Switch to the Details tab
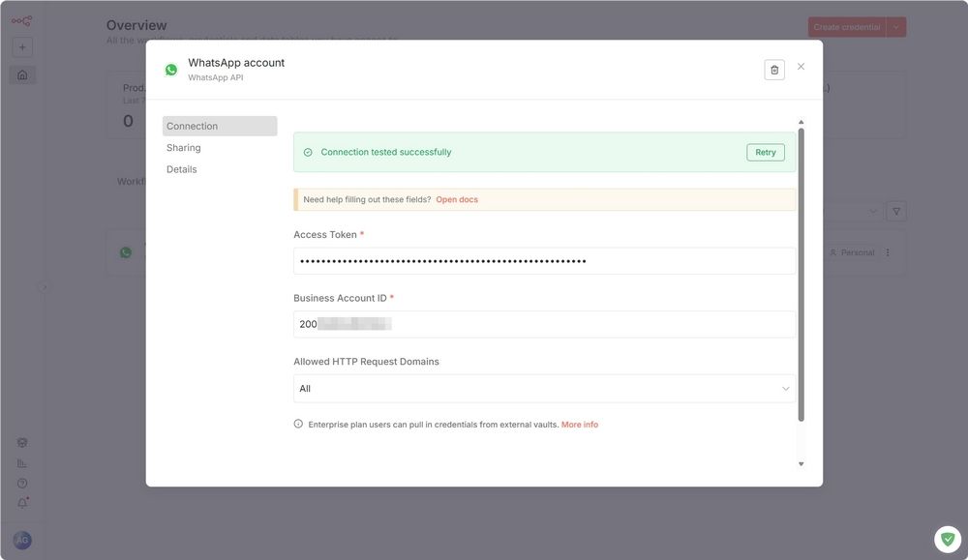Screen dimensions: 968x560 click(x=182, y=168)
